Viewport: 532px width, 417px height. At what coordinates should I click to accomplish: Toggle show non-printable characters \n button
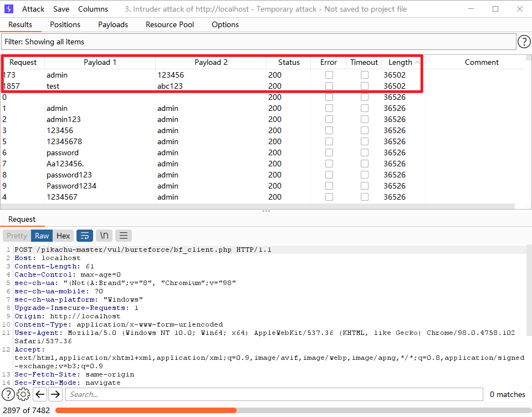pos(104,236)
